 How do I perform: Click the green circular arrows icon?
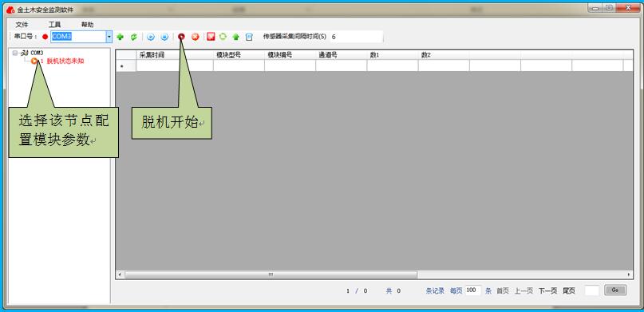(x=223, y=37)
